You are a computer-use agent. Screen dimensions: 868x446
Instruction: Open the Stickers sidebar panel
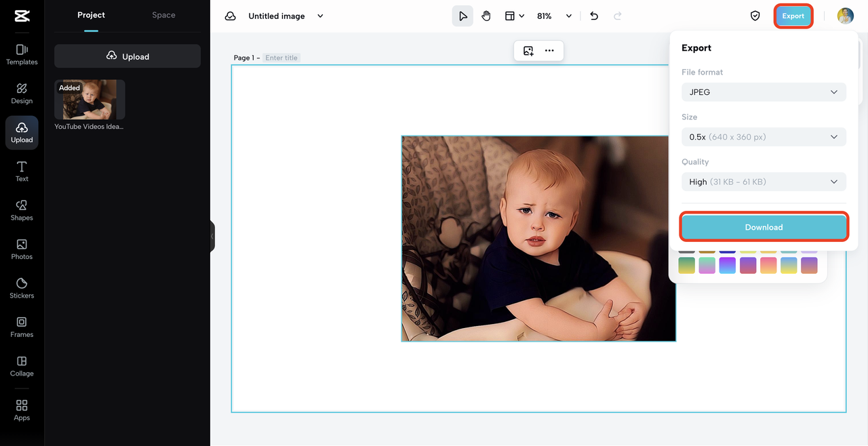click(x=22, y=288)
